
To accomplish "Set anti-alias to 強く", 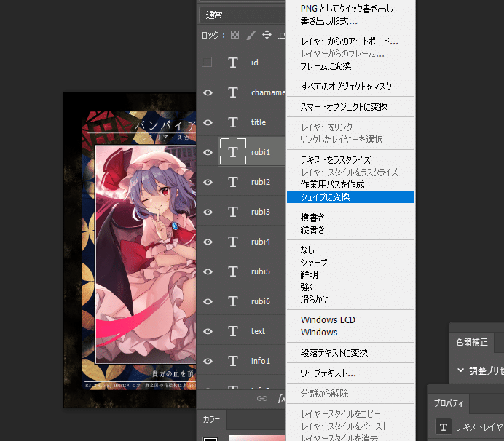I will 350,287.
